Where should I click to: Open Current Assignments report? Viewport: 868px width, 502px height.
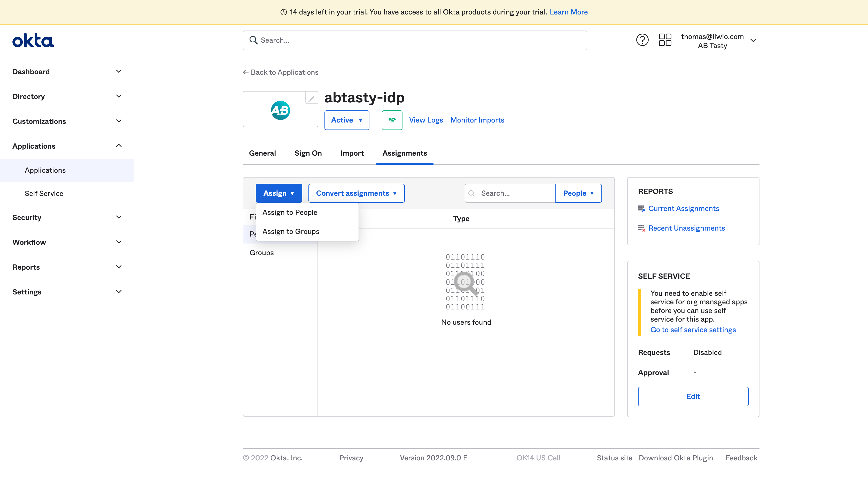click(683, 209)
